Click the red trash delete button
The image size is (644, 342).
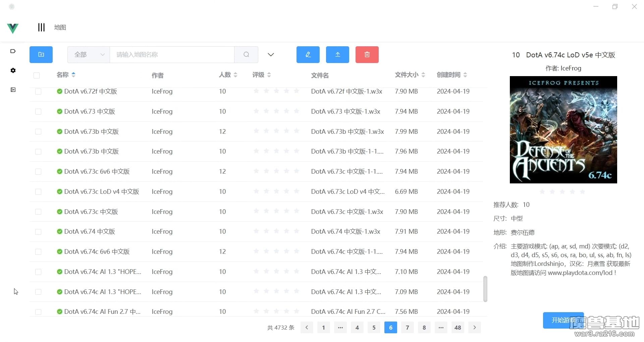(x=367, y=55)
